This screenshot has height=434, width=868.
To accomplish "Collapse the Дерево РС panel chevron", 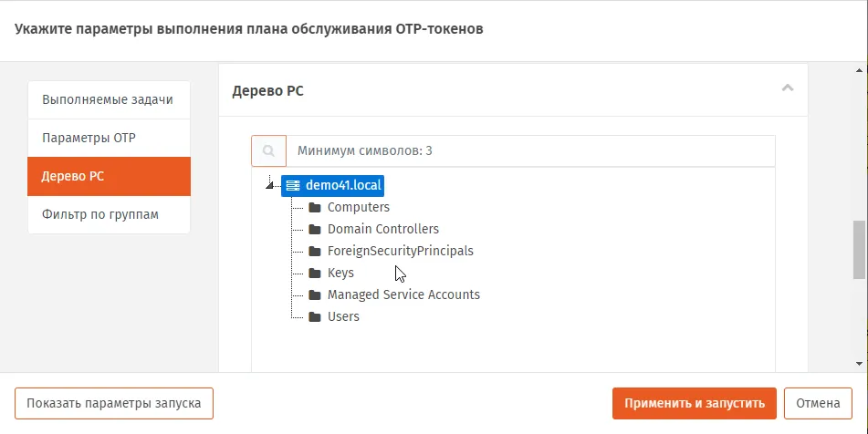I will click(x=787, y=88).
